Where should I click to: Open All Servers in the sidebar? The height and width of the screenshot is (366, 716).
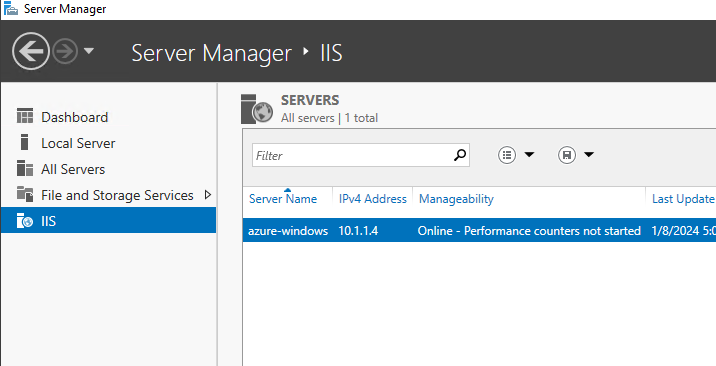click(x=73, y=169)
